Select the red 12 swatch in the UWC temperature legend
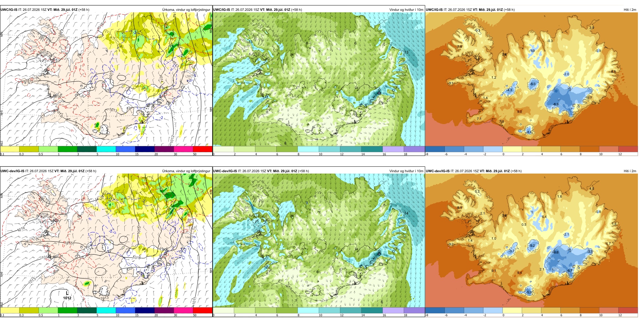The image size is (644, 322). pyautogui.click(x=628, y=149)
